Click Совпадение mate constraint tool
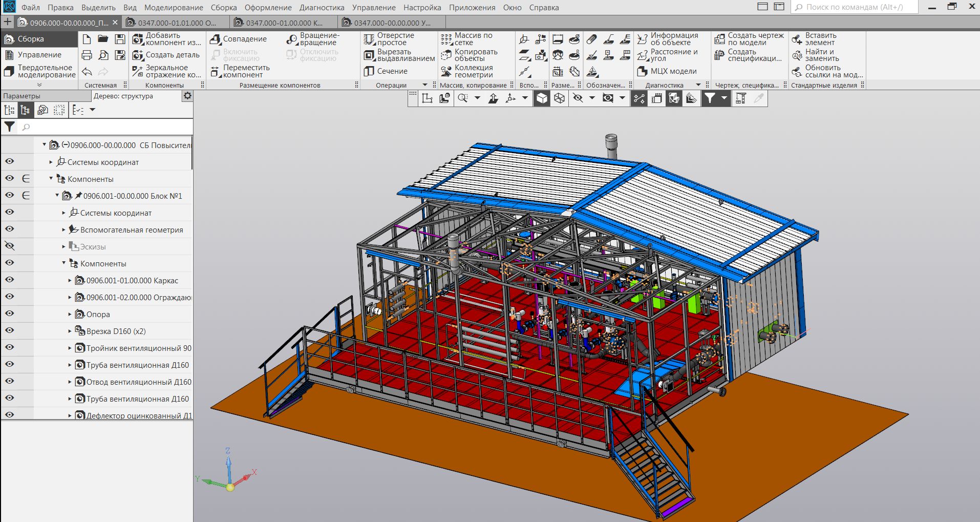The image size is (980, 522). pyautogui.click(x=239, y=39)
